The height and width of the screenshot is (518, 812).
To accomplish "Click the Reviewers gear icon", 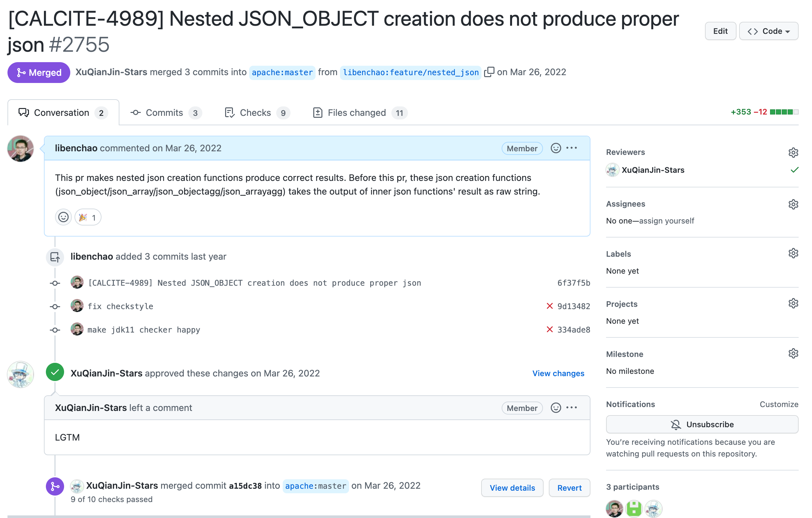I will click(793, 152).
